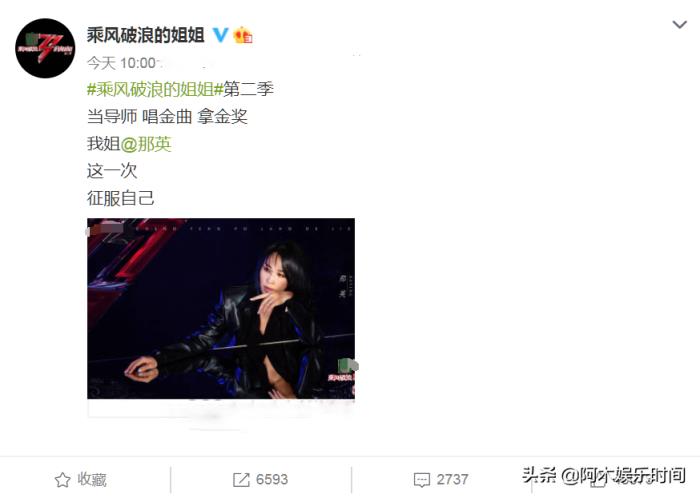The width and height of the screenshot is (700, 498).
Task: Click the 收藏 label
Action: coord(92,479)
